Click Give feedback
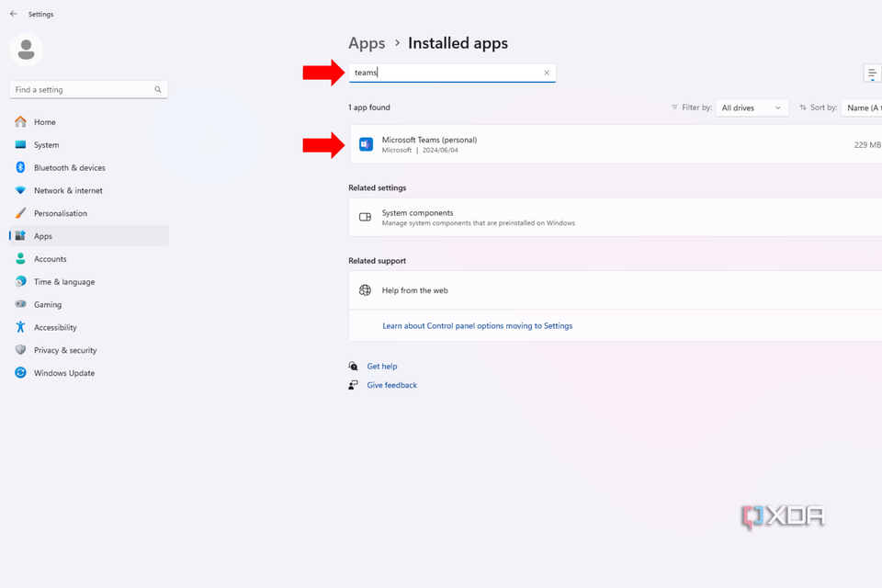Image resolution: width=882 pixels, height=588 pixels. [392, 385]
